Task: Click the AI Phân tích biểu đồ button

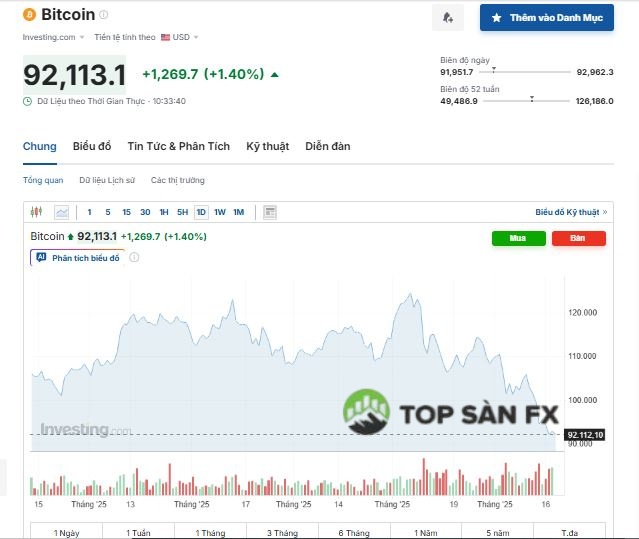Action: [78, 257]
